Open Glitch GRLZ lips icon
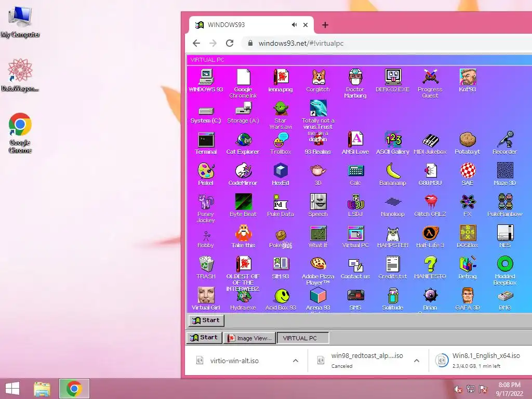 click(430, 205)
